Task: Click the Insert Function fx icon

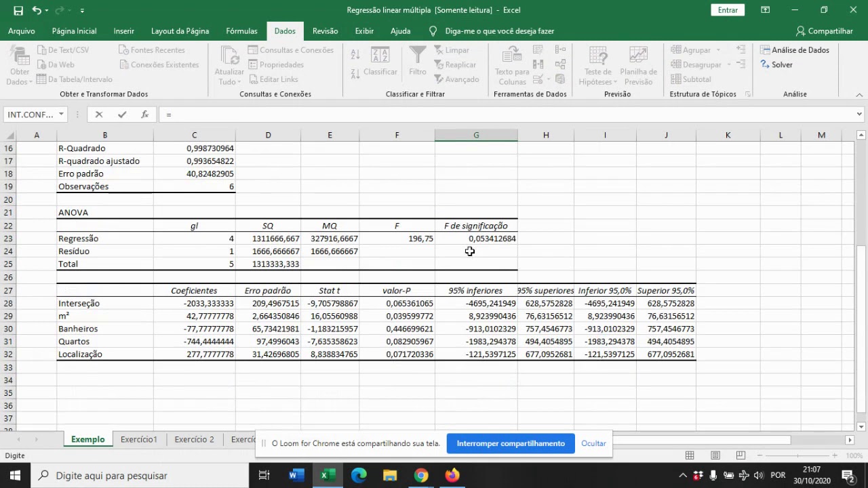Action: pyautogui.click(x=144, y=115)
